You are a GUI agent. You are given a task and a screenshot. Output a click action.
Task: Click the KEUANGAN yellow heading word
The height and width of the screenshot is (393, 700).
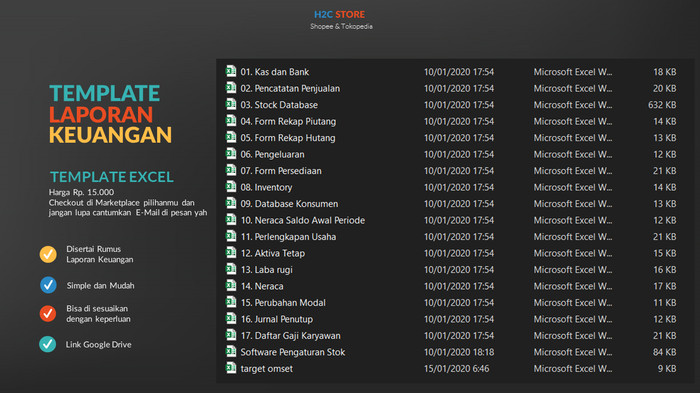110,135
